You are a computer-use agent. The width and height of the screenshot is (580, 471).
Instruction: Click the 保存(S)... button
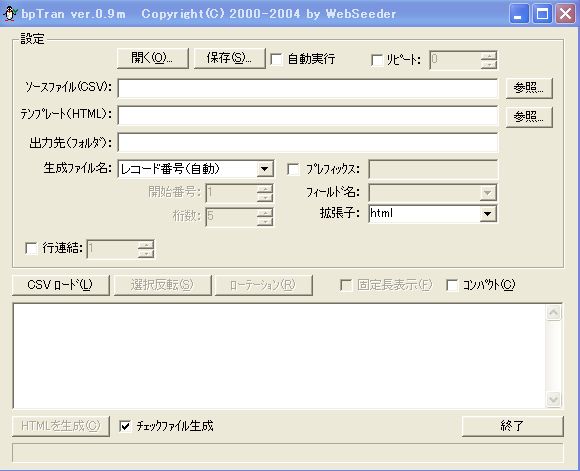[x=230, y=58]
